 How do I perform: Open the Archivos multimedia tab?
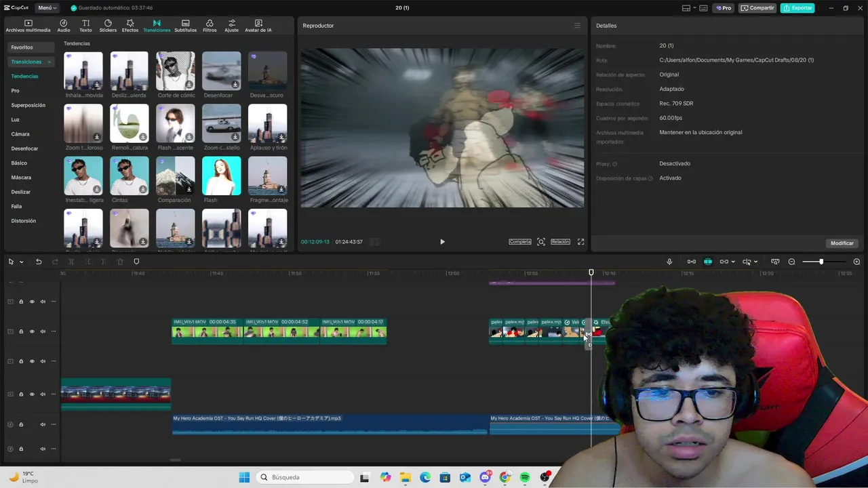[x=28, y=26]
